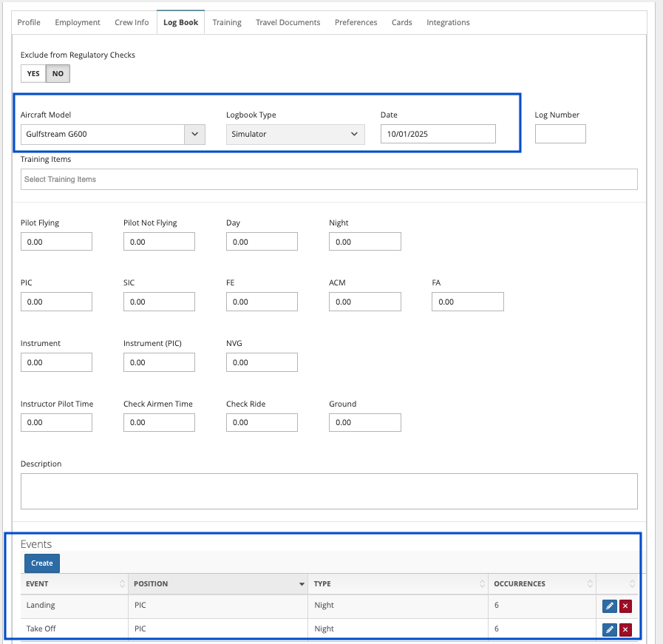Sort events by Type column
Viewport: 663px width, 644px height.
point(482,584)
